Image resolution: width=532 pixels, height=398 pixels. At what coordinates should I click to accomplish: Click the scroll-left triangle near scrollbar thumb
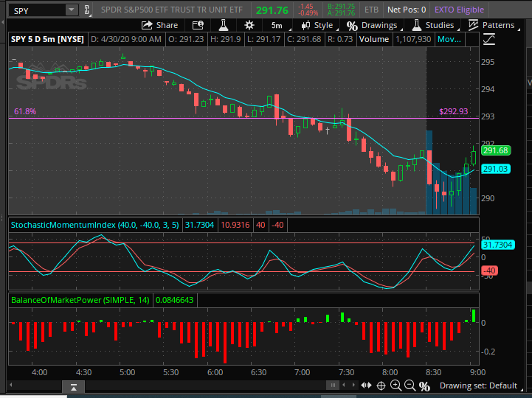(x=344, y=385)
